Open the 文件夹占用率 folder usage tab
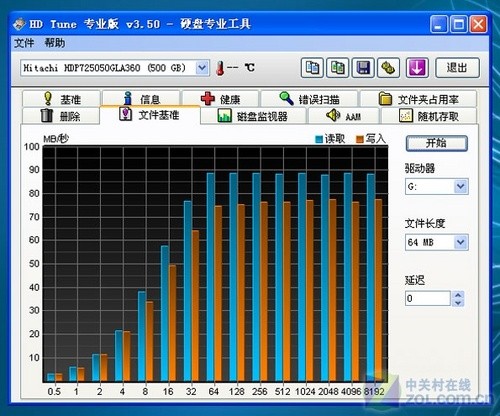Screen dimensions: 500x416 click(418, 99)
